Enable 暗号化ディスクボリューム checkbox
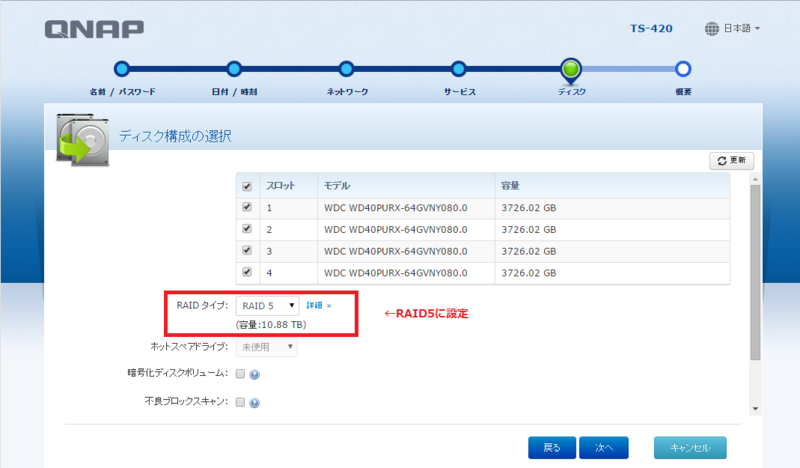 pos(240,374)
